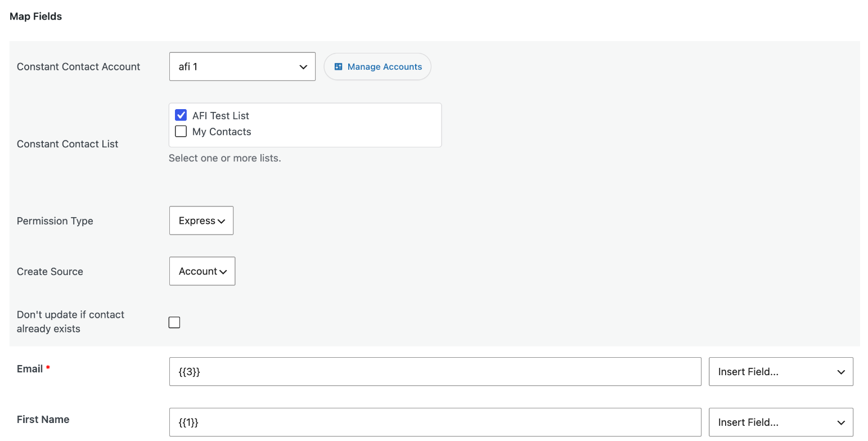Click the Constant Contact List label
The width and height of the screenshot is (868, 441).
click(x=68, y=144)
